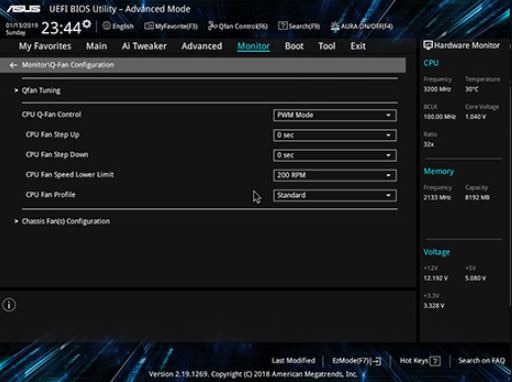Image resolution: width=512 pixels, height=382 pixels.
Task: Open the CPU Fan Step Down dropdown
Action: pyautogui.click(x=335, y=155)
